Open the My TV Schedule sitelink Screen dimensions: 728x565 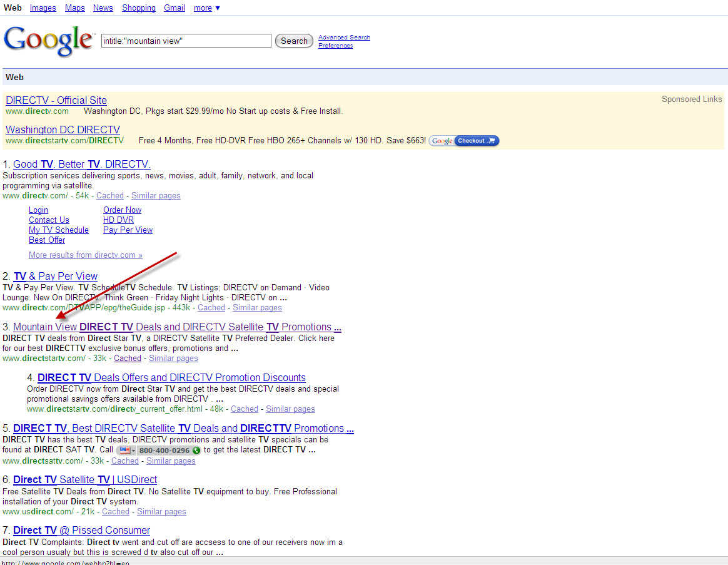pos(59,230)
